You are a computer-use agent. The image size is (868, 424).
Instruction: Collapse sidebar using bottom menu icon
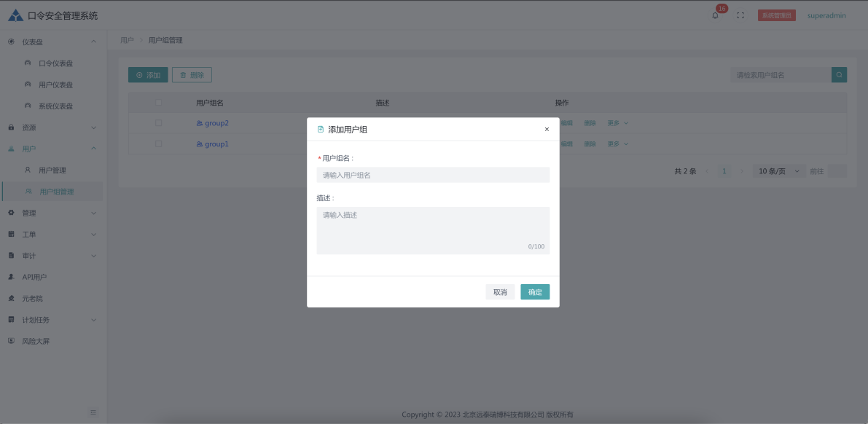(x=93, y=412)
